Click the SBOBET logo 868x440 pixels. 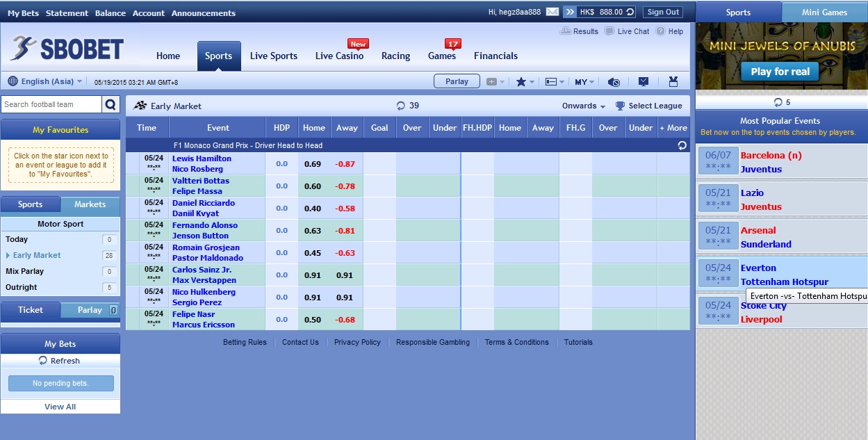pyautogui.click(x=67, y=49)
